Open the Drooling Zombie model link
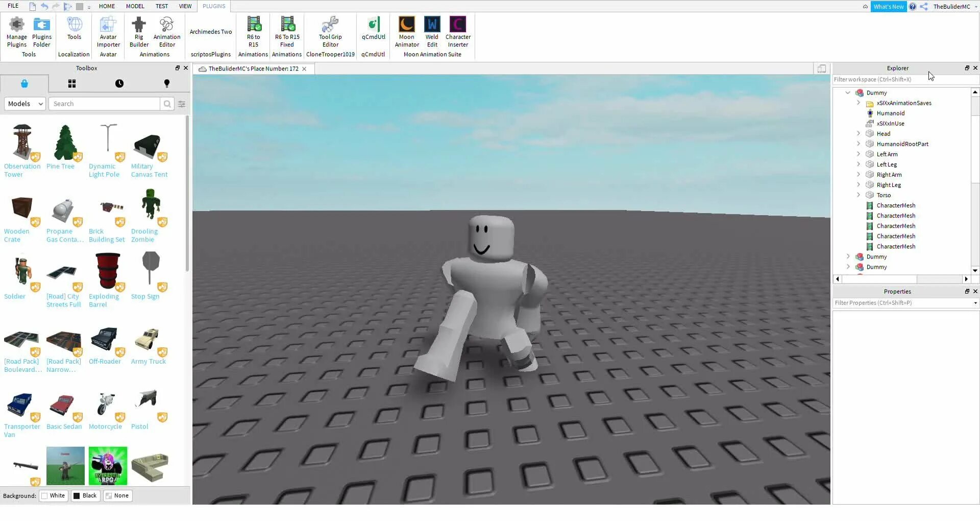Image resolution: width=980 pixels, height=521 pixels. click(144, 235)
